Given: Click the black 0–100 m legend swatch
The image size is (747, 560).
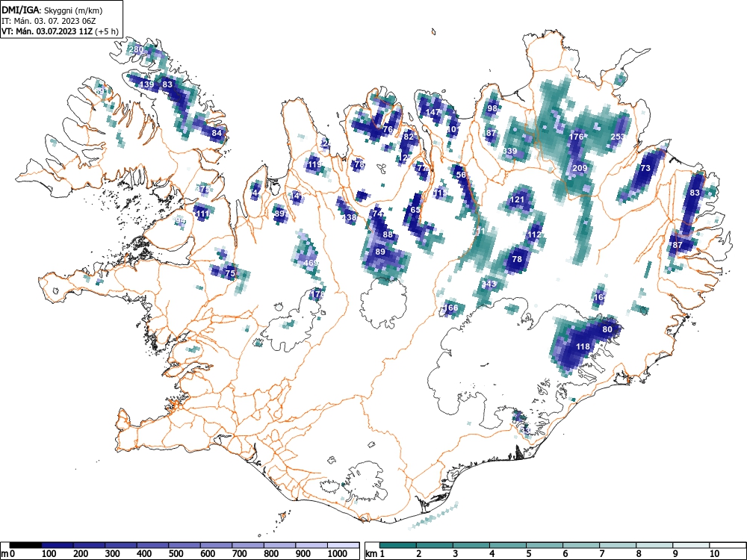Looking at the screenshot, I should (x=25, y=545).
